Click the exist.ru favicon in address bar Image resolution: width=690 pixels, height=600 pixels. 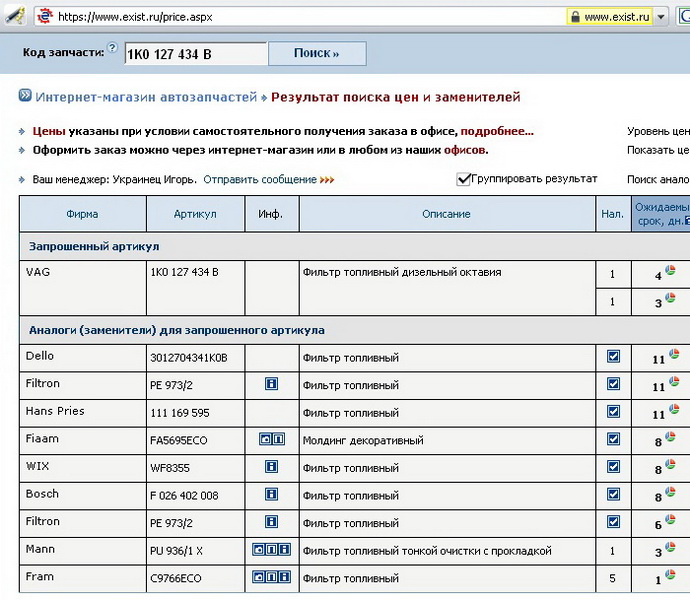[44, 17]
